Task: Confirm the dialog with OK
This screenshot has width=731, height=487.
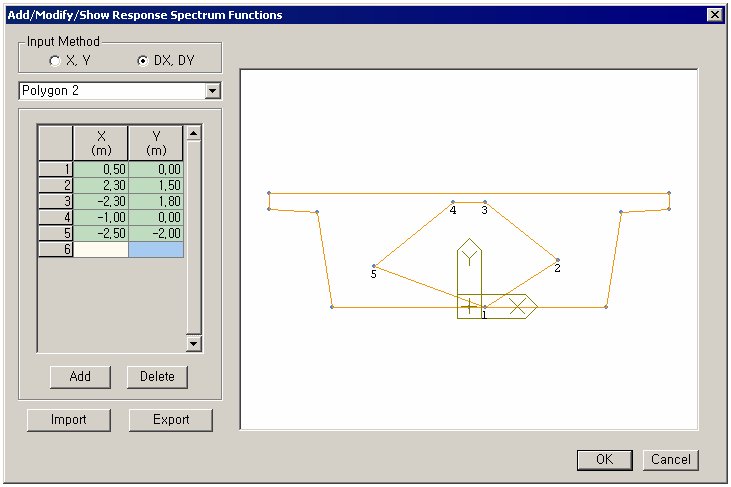Action: click(x=604, y=459)
